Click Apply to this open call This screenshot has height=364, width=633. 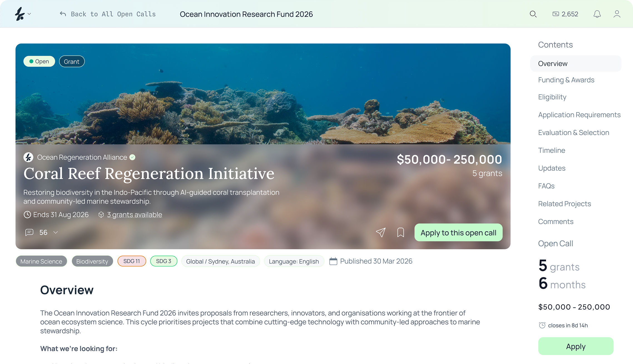[458, 232]
